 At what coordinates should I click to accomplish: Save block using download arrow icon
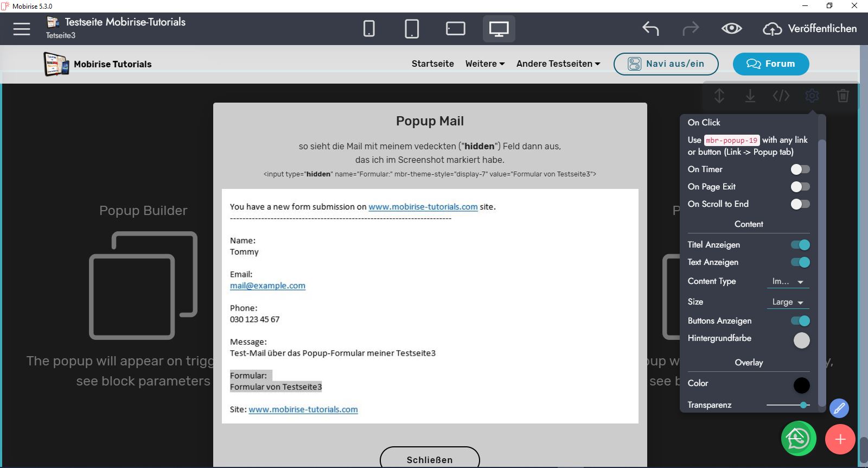coord(750,96)
